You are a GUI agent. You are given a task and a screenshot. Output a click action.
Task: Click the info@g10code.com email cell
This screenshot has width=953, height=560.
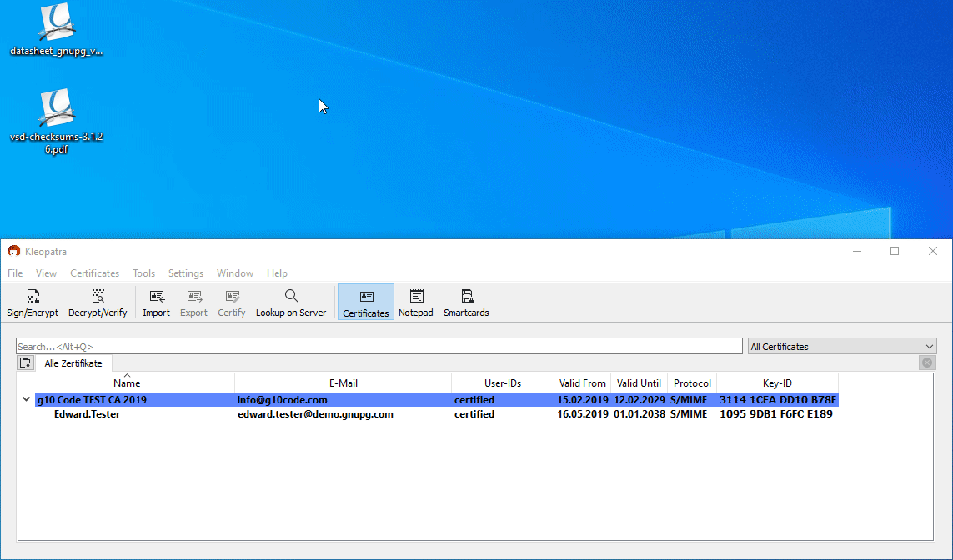283,400
